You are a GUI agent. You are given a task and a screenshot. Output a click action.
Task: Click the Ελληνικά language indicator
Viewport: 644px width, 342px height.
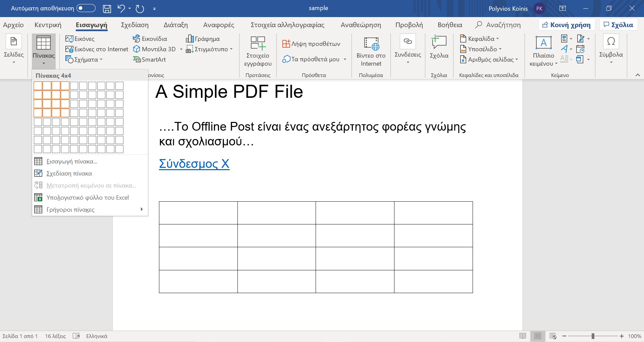click(x=97, y=336)
